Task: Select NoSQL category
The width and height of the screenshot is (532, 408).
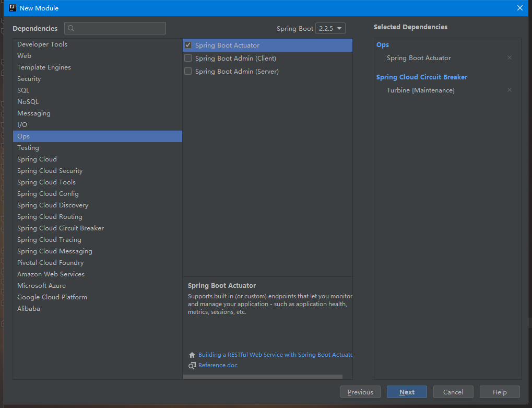Action: point(98,102)
